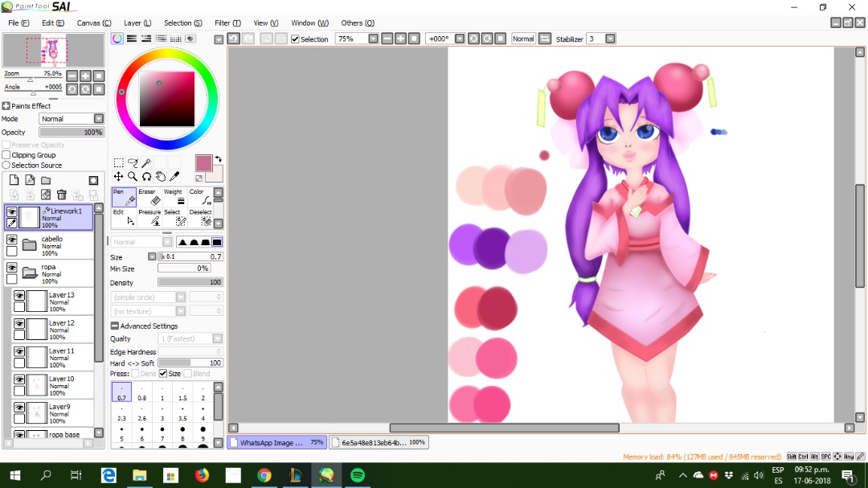The width and height of the screenshot is (868, 488).
Task: Choose the Select pen tool
Action: [x=174, y=218]
